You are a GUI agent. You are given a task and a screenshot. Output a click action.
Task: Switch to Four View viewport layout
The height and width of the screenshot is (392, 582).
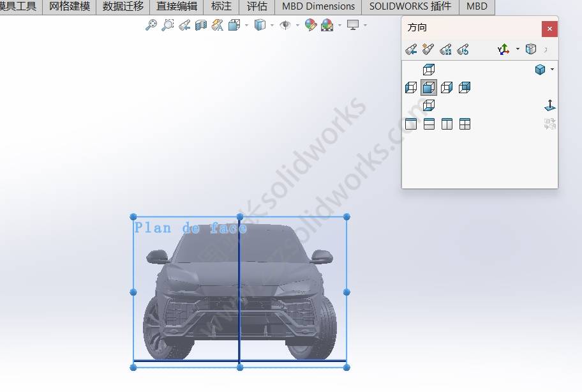click(465, 124)
